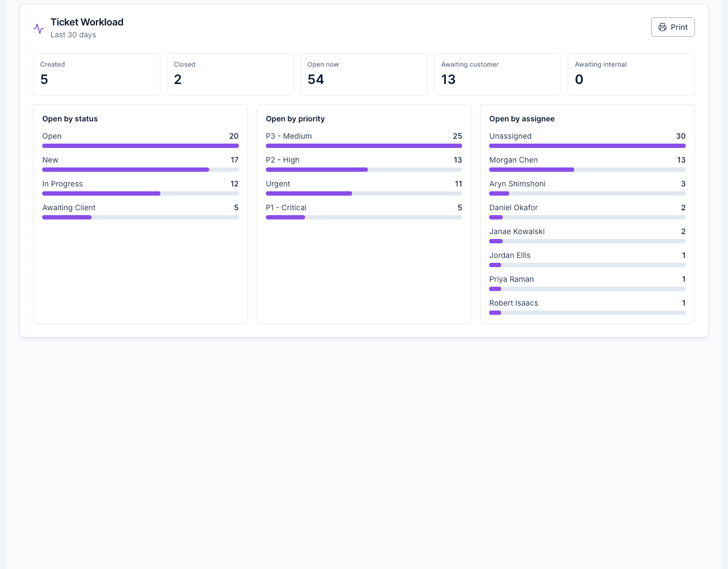Click the Morgan Chen progress bar

coord(587,170)
